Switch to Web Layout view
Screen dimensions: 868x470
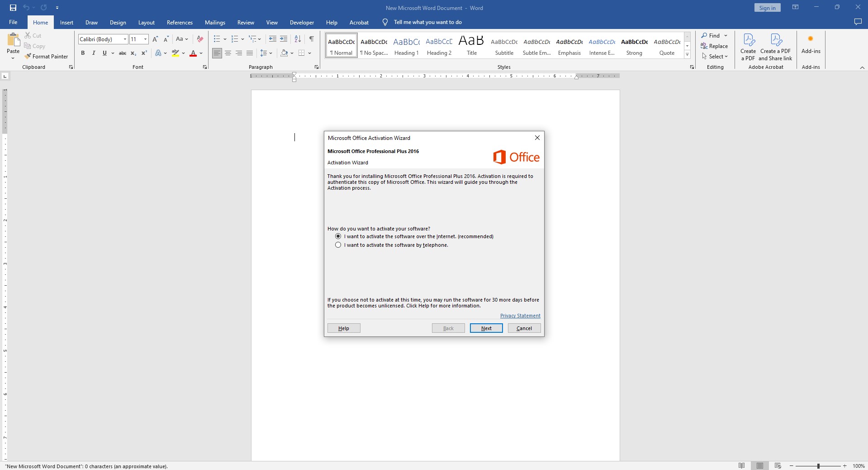click(778, 466)
